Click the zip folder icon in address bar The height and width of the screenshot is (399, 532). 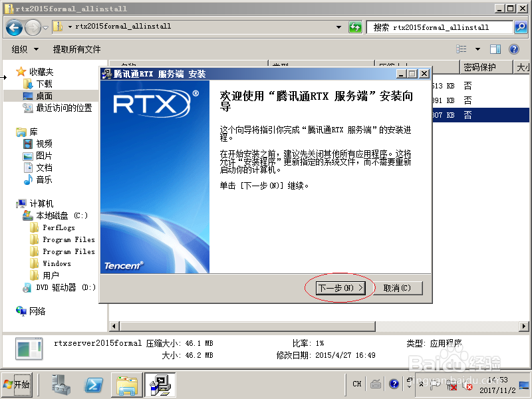[x=58, y=27]
